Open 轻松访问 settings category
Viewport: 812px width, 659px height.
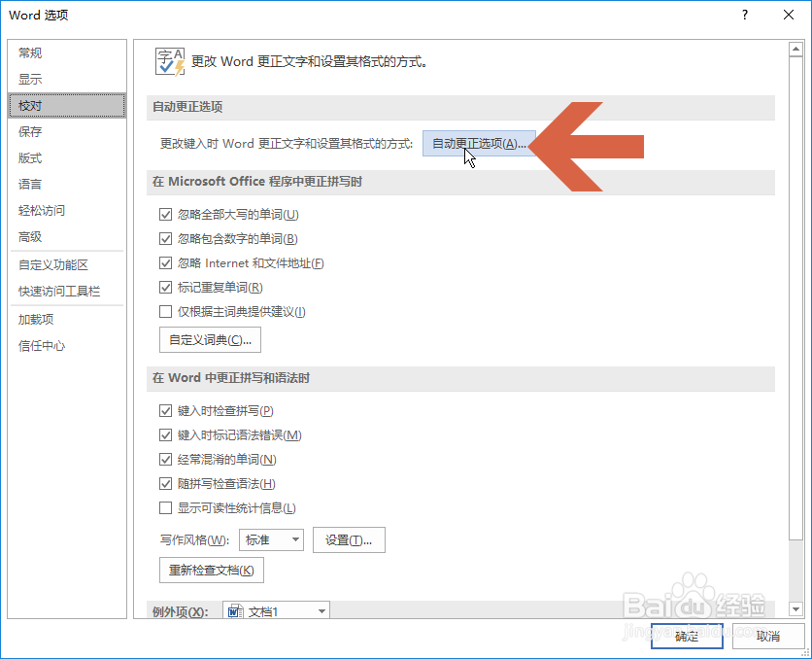(x=67, y=211)
